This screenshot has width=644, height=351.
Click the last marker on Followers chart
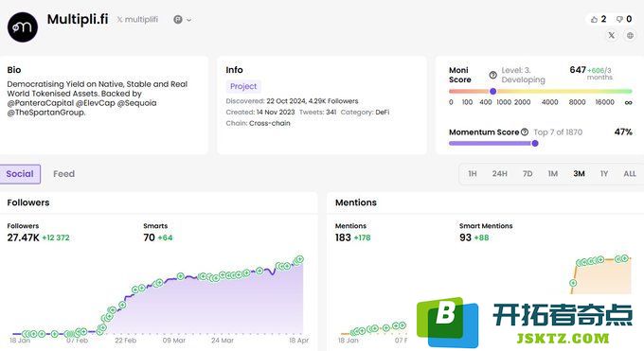(x=300, y=259)
